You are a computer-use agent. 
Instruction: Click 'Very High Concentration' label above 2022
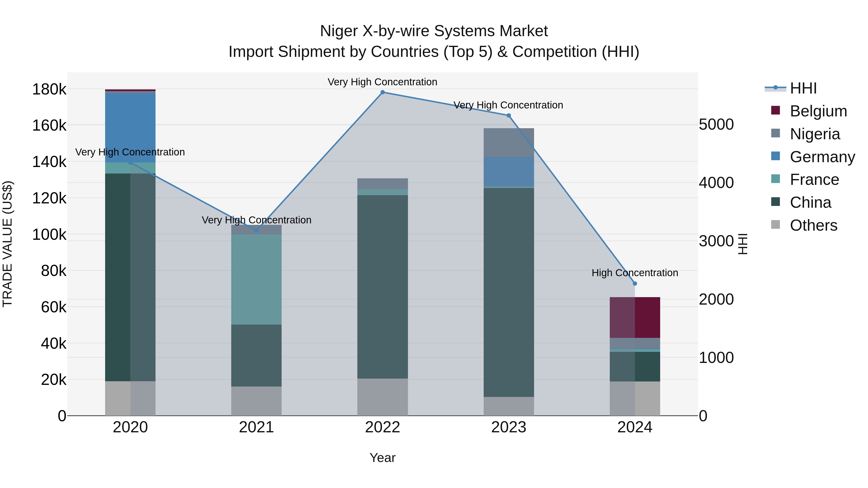click(x=382, y=82)
